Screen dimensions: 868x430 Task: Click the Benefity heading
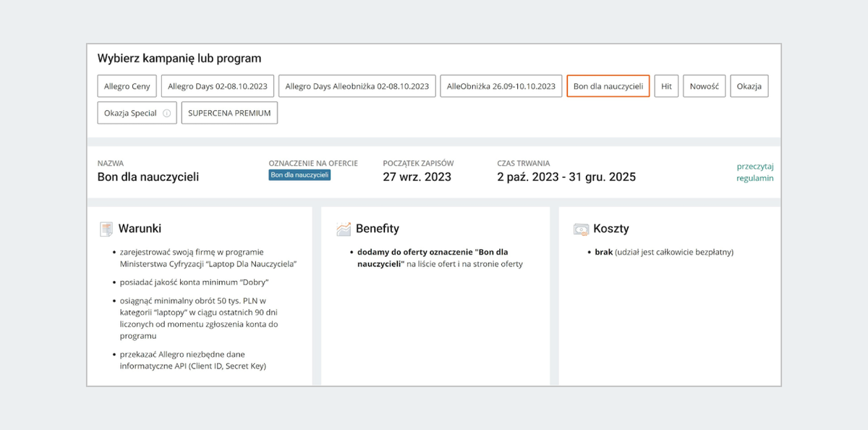pyautogui.click(x=378, y=229)
